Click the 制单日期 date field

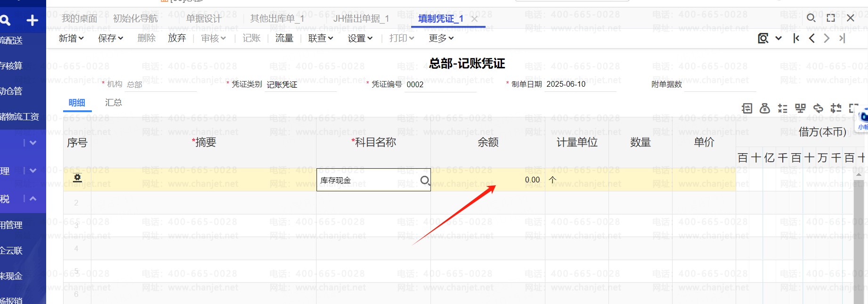579,84
